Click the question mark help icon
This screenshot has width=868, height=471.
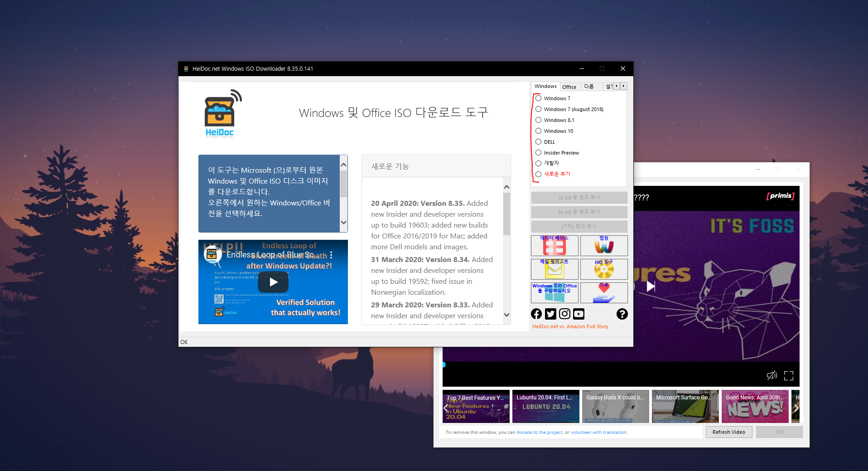point(622,314)
